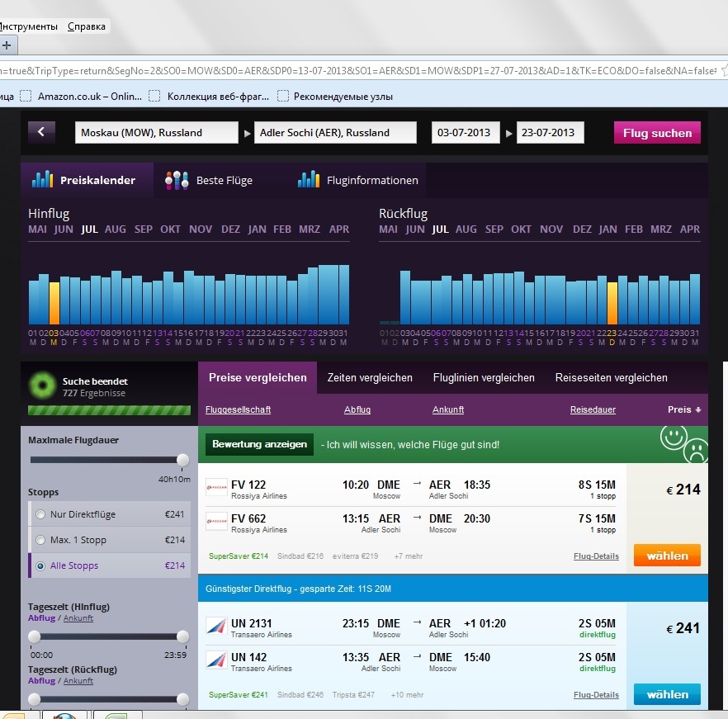The width and height of the screenshot is (728, 719).
Task: Click the green search finished spinner icon
Action: click(42, 386)
